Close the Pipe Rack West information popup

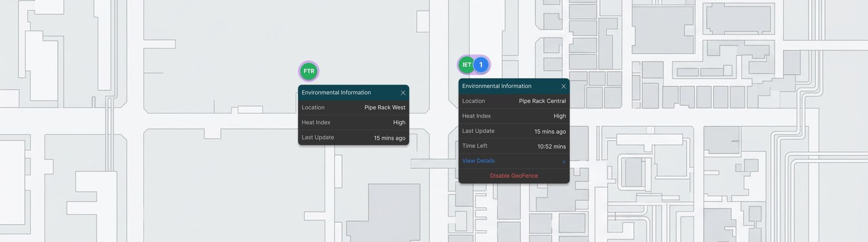pyautogui.click(x=403, y=93)
